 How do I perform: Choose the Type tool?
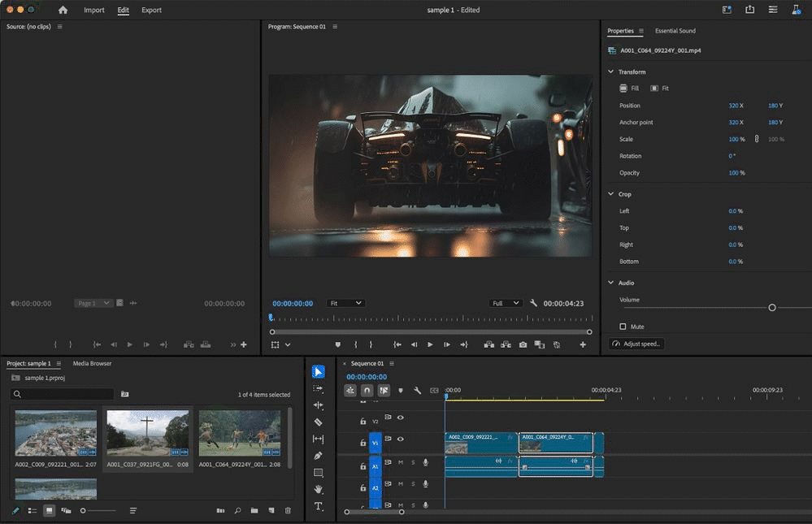(318, 506)
